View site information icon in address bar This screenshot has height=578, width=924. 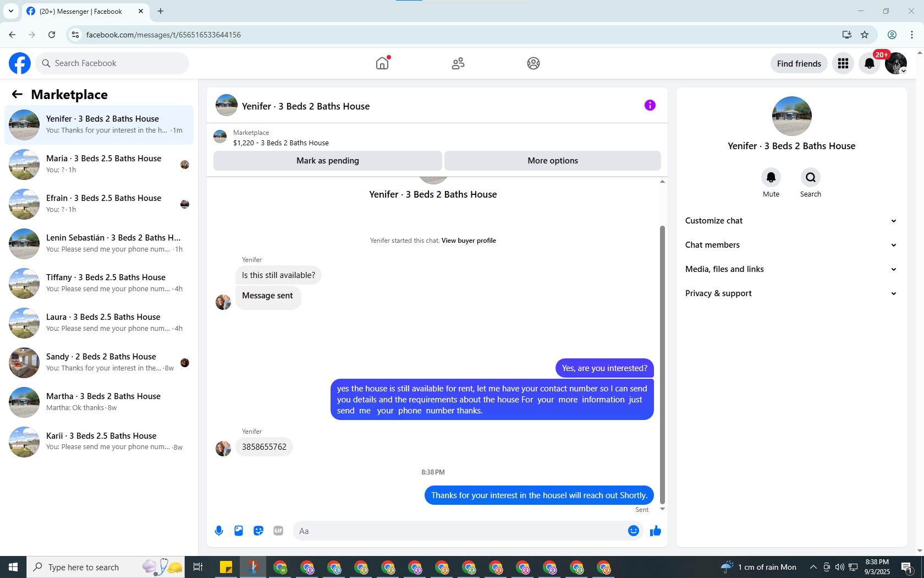[75, 35]
